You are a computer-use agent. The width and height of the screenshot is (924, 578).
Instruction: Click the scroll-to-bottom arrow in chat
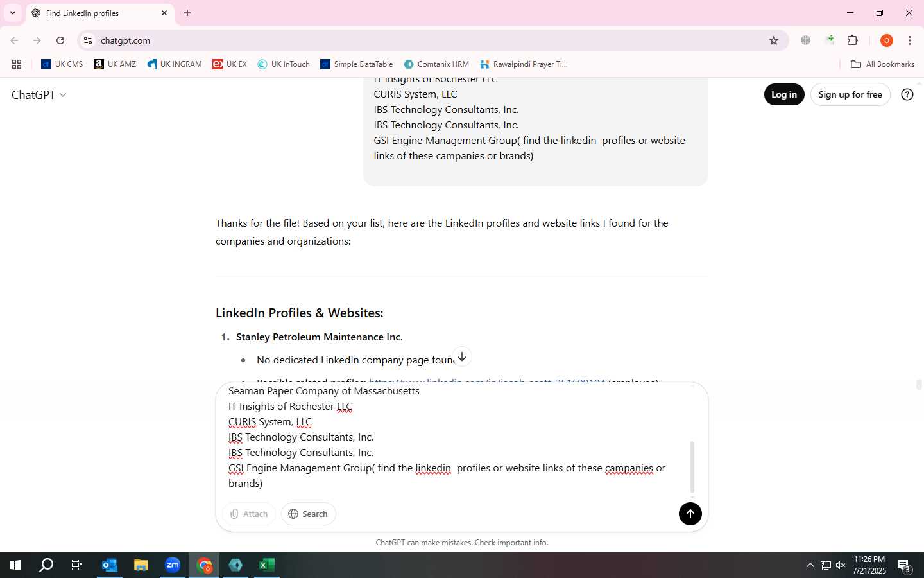(461, 357)
